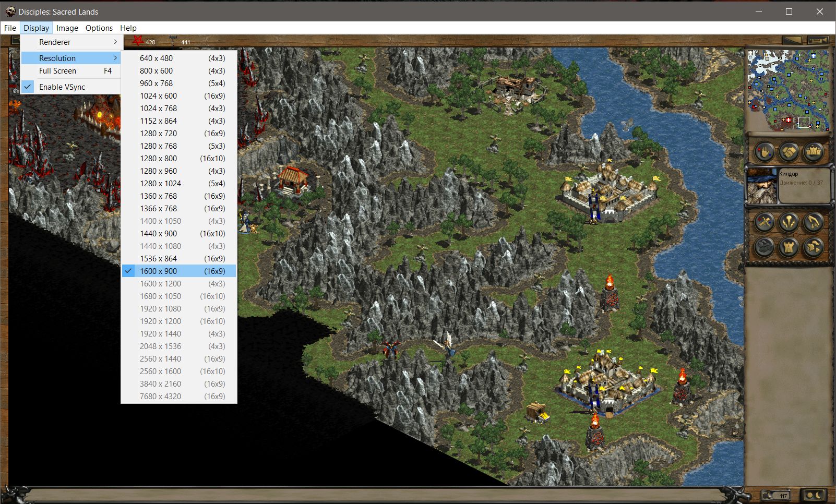Pick the 1280 x 768 (5x3) entry
The image size is (836, 504).
(179, 146)
